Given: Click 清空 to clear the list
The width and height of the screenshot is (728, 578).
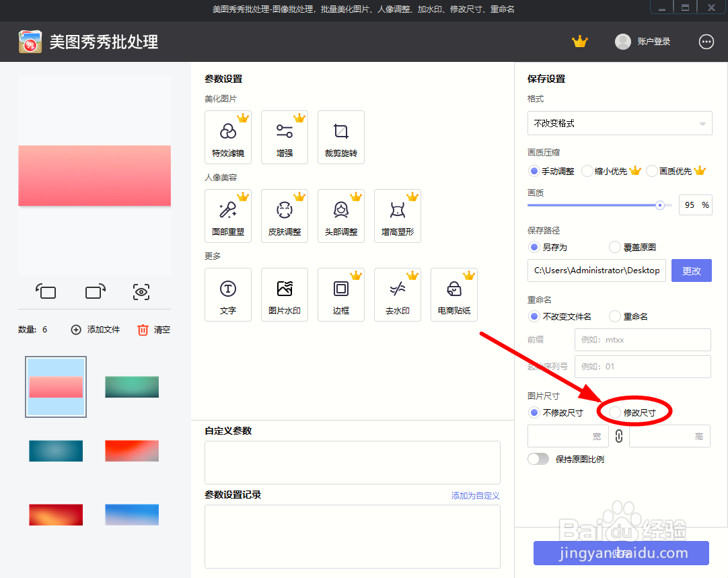Looking at the screenshot, I should pos(153,330).
